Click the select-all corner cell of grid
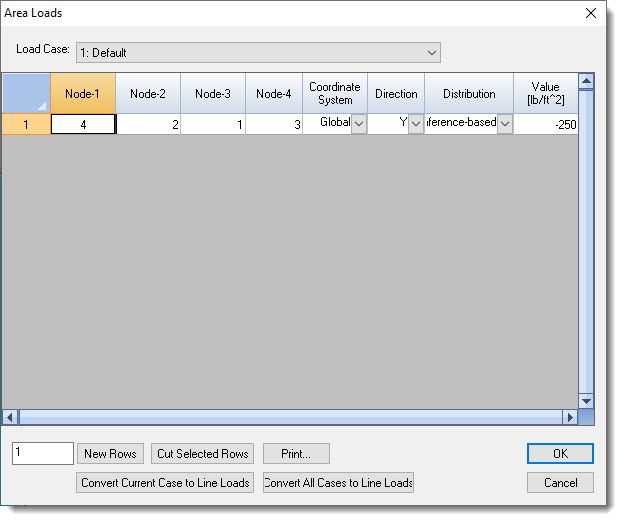The height and width of the screenshot is (521, 622). tap(26, 93)
